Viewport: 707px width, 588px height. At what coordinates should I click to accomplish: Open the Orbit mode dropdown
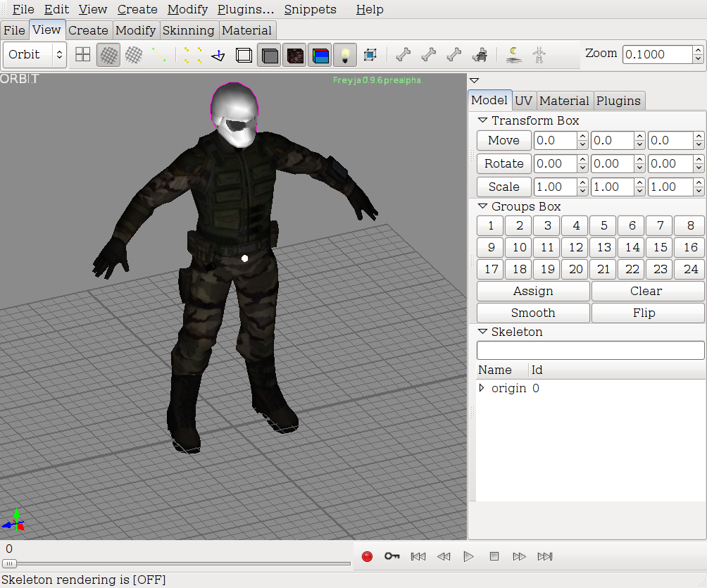click(x=35, y=54)
